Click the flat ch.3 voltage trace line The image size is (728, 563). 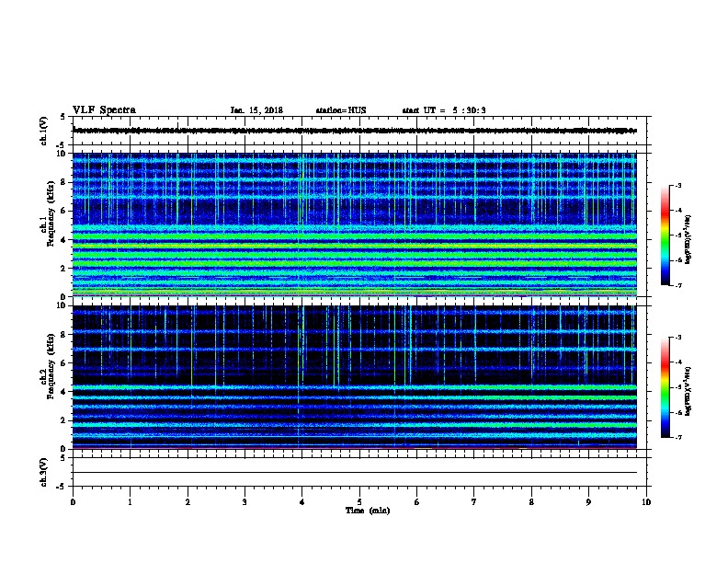click(x=355, y=473)
